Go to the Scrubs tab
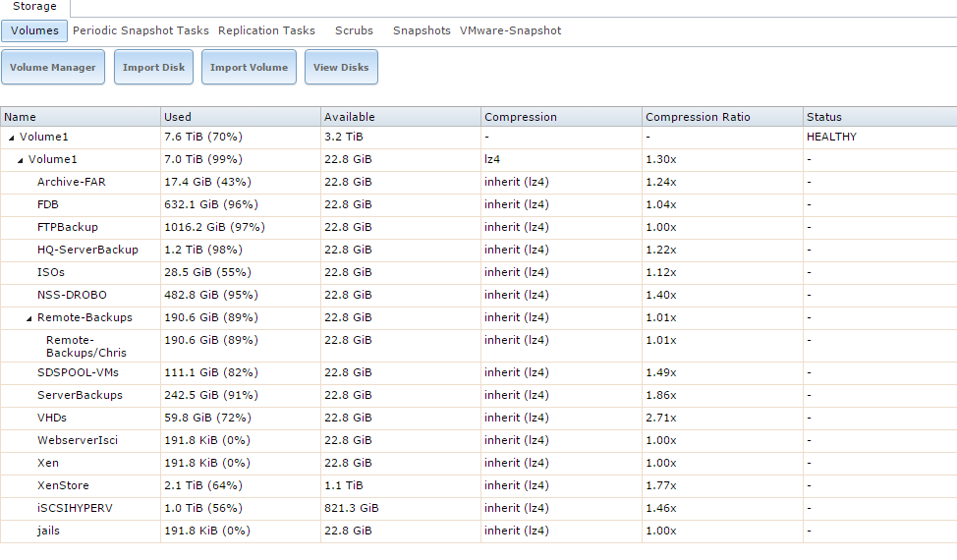The image size is (957, 560). coord(354,30)
